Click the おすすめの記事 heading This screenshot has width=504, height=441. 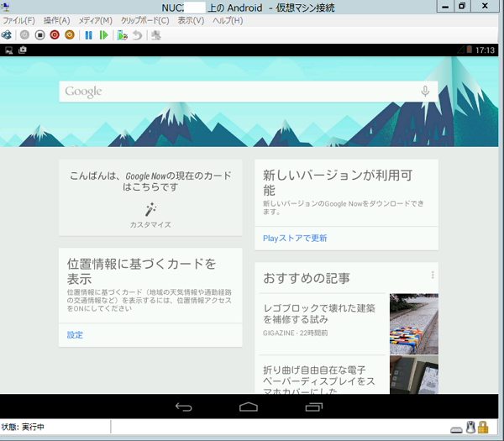[x=307, y=278]
